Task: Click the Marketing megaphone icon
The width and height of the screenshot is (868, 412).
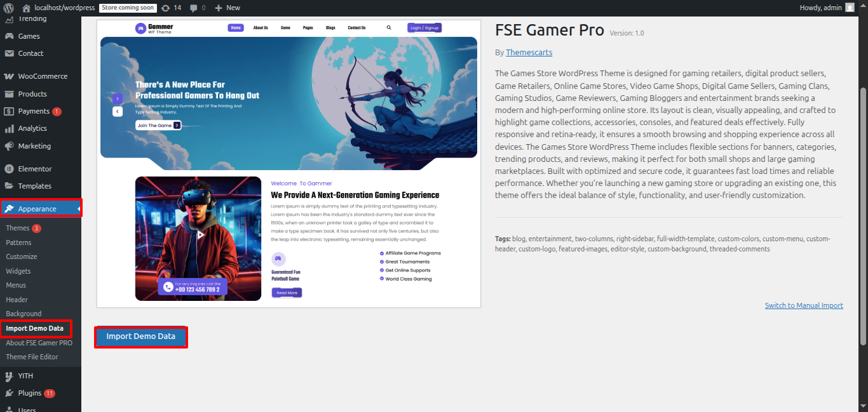Action: click(9, 146)
